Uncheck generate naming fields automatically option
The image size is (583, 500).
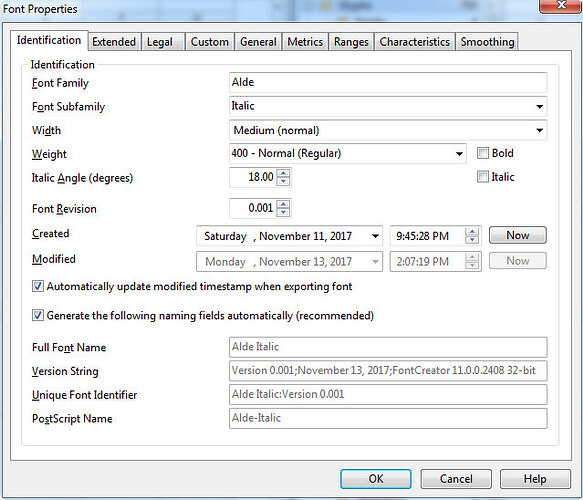(38, 315)
